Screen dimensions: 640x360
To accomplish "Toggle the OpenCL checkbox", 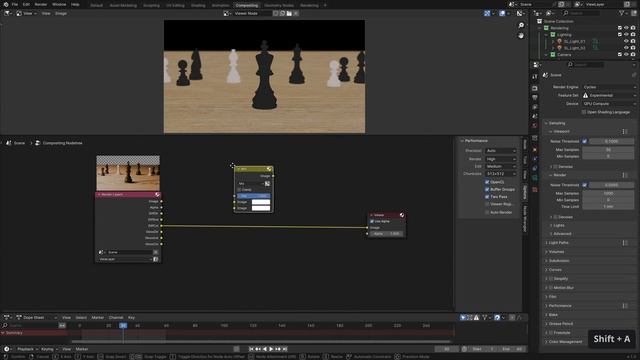I will pos(487,182).
